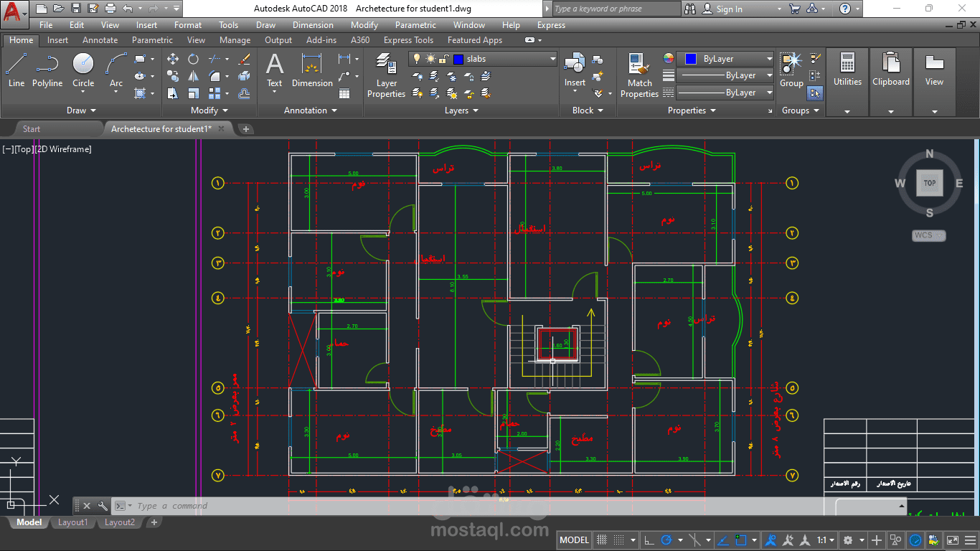
Task: Toggle isometric drafting in status bar
Action: 695,540
